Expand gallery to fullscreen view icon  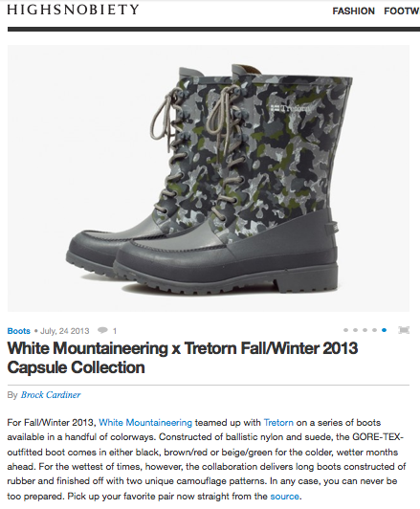click(x=404, y=330)
